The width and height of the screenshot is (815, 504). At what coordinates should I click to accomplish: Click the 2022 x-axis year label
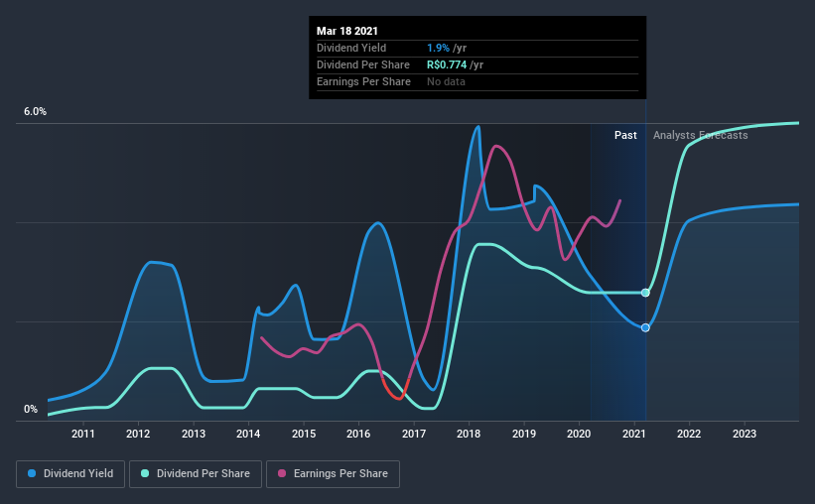(689, 434)
